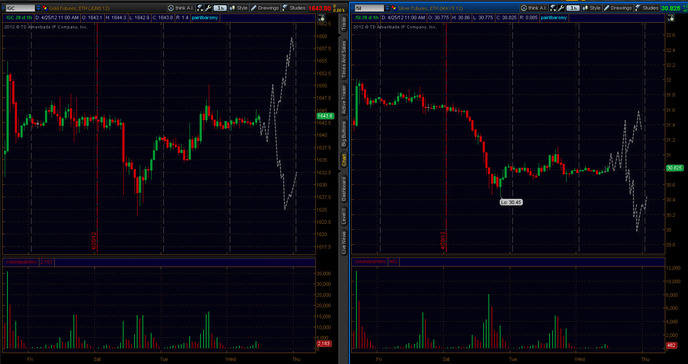Click the paintbarsmy study label in Silver chart

(555, 18)
